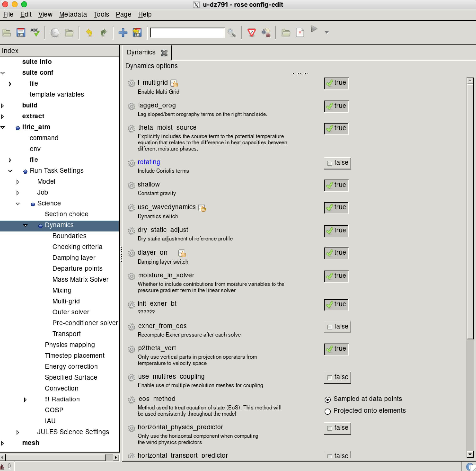Open the Metadata menu
The width and height of the screenshot is (476, 471).
pyautogui.click(x=73, y=14)
